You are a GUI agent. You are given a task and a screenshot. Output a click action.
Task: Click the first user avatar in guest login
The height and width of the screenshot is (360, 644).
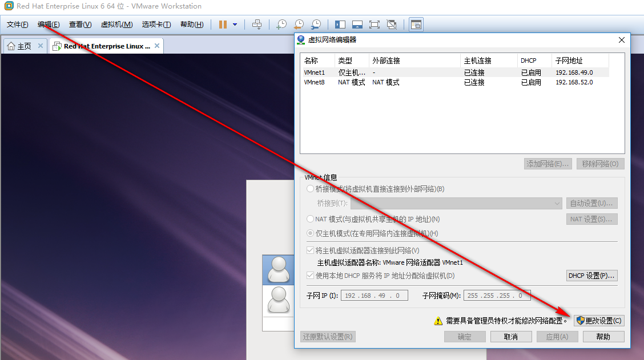[x=279, y=270]
